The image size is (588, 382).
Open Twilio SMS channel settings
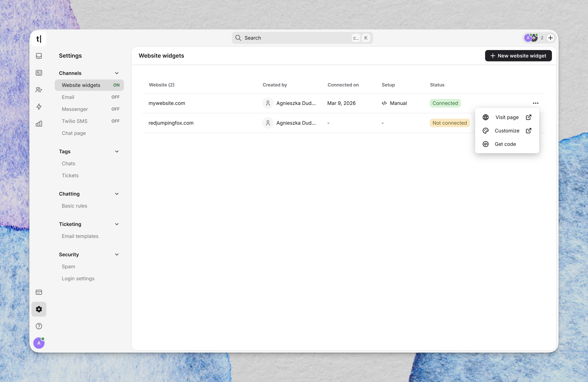(x=89, y=121)
